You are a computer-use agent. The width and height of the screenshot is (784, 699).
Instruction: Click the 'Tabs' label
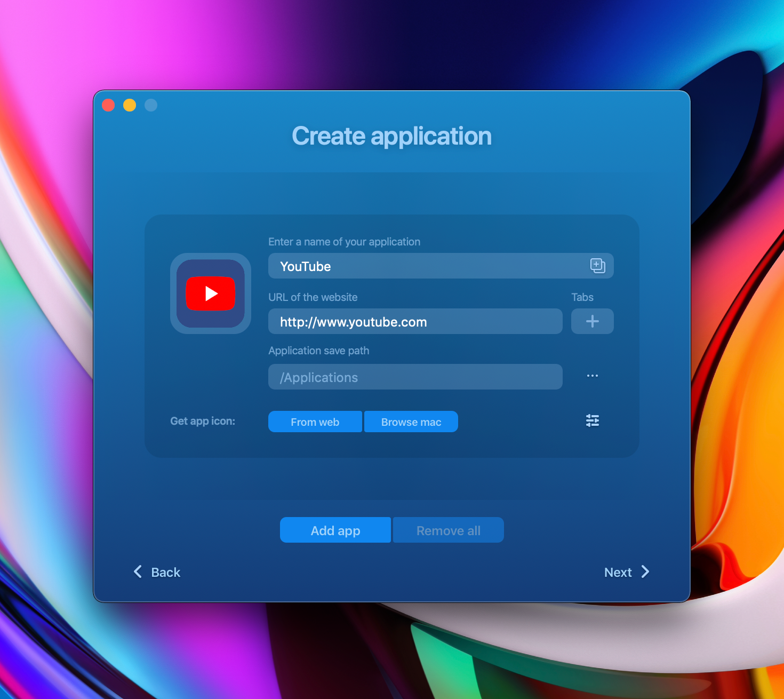[582, 297]
